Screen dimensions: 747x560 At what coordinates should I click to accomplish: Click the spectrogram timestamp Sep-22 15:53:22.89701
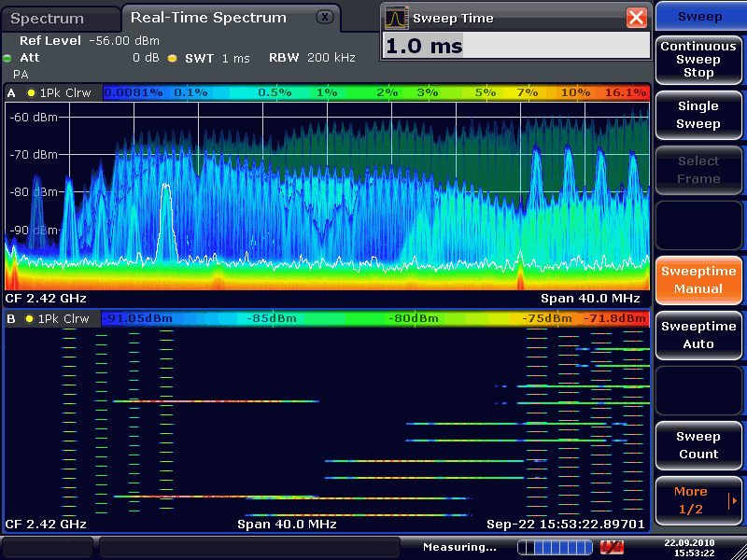(x=566, y=525)
